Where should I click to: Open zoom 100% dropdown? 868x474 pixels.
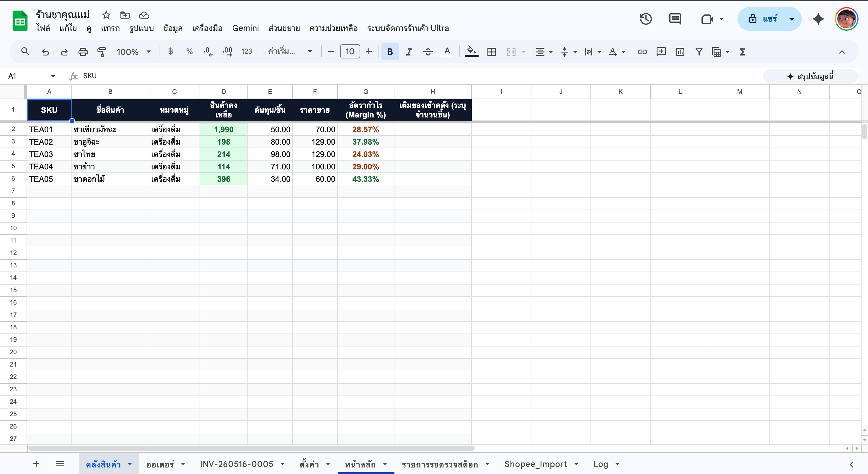tap(134, 52)
